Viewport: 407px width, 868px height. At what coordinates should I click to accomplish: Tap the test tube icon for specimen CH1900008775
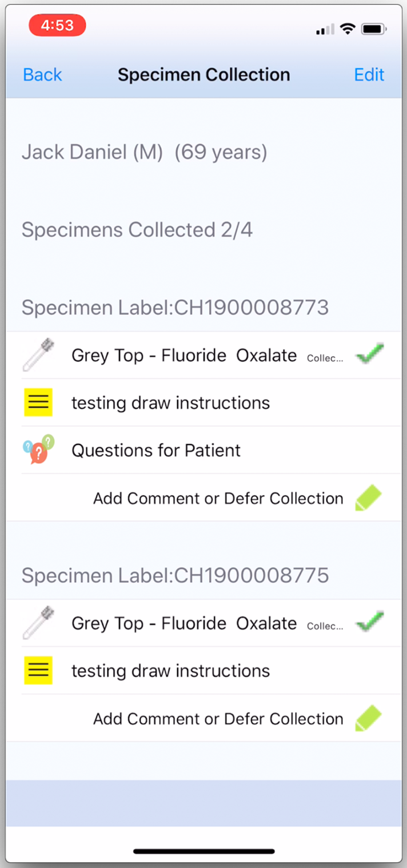tap(38, 623)
